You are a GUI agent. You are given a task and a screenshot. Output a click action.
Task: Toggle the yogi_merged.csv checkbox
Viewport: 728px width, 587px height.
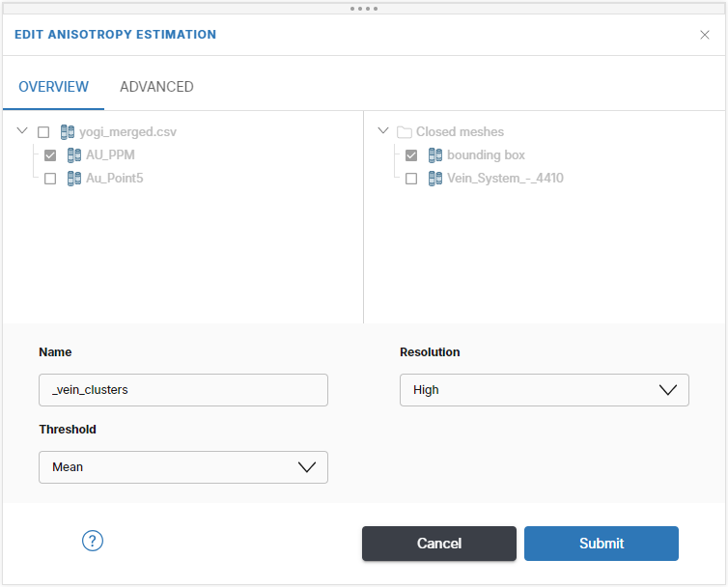43,132
